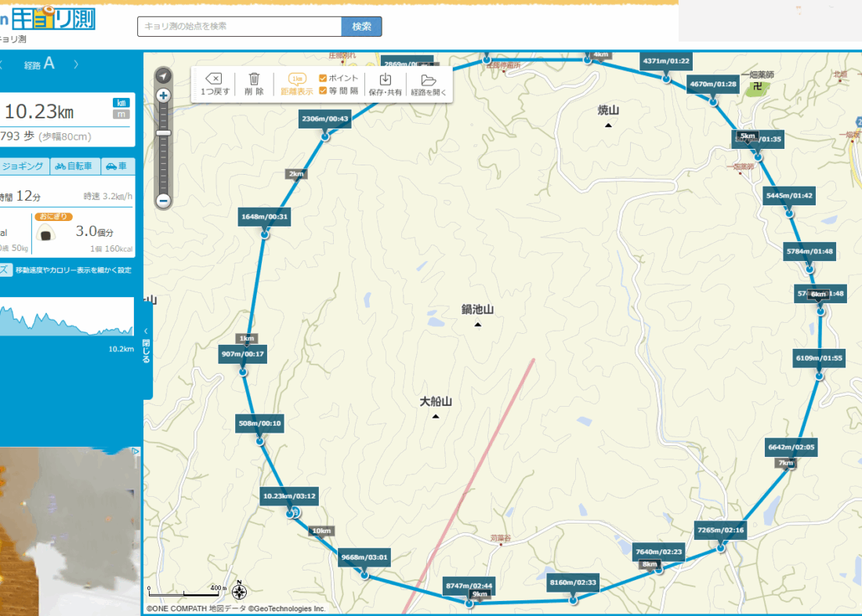
Task: Zoom out with the minus button
Action: pos(163,201)
